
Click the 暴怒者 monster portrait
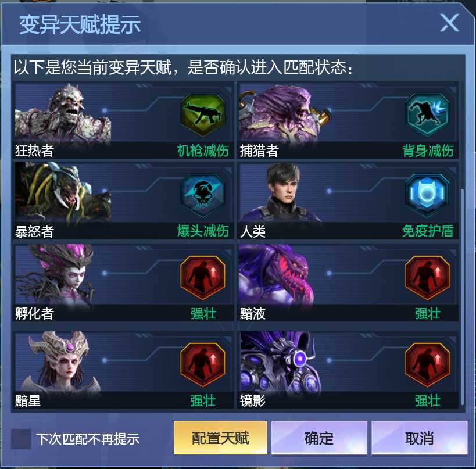pos(63,193)
